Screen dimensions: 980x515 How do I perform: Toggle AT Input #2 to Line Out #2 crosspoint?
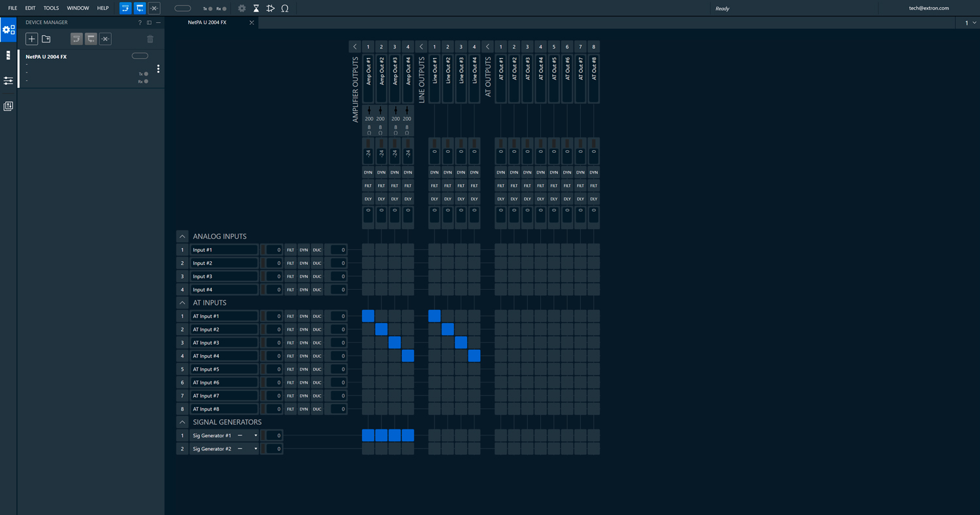click(448, 329)
